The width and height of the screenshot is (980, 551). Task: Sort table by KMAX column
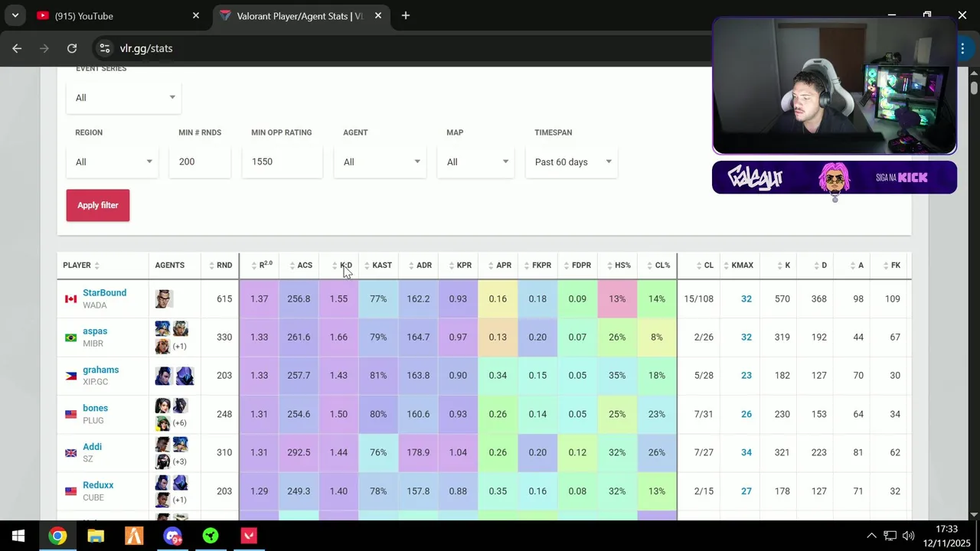coord(739,266)
